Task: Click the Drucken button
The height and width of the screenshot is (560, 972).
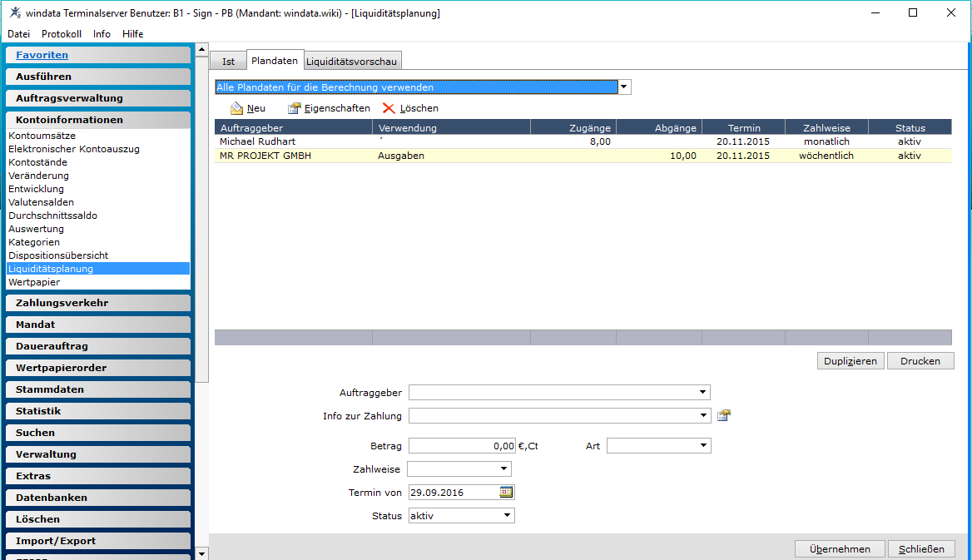Action: 920,361
